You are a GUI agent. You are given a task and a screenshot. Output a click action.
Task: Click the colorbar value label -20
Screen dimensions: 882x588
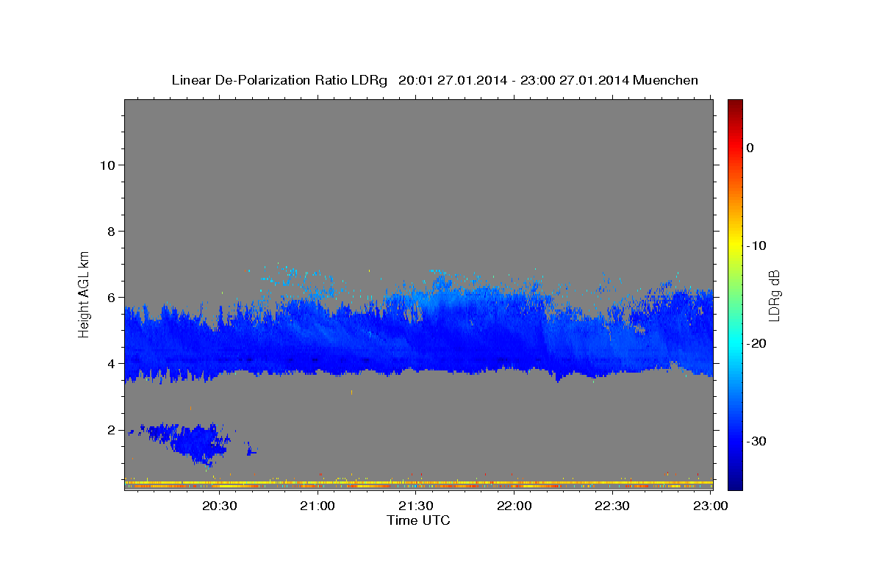[756, 343]
